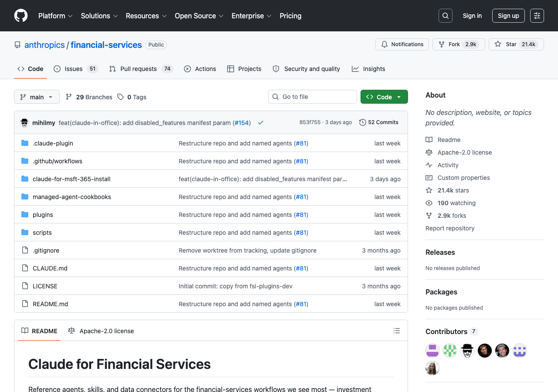Open the green Code dropdown button
Screen dimensions: 558x392
(x=384, y=97)
